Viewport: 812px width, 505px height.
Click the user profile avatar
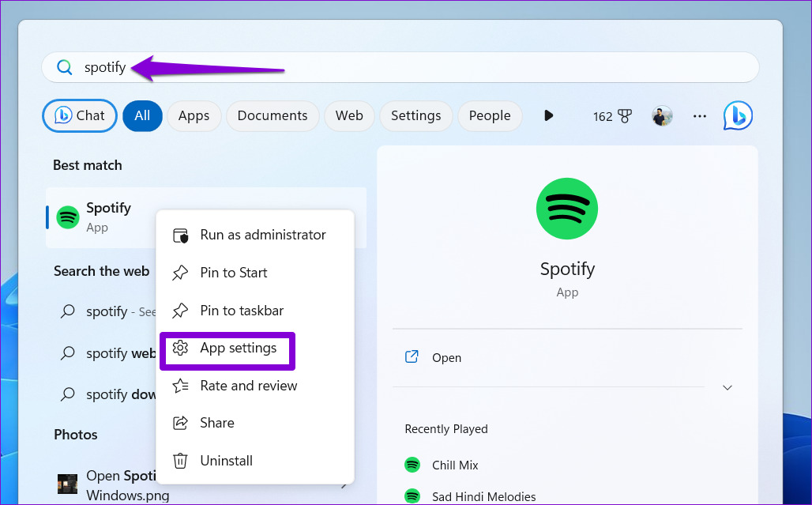[662, 116]
